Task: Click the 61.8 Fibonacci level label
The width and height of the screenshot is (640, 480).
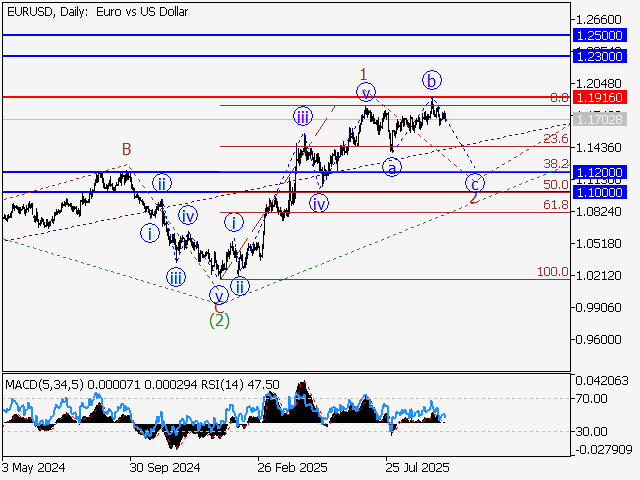Action: pos(556,205)
